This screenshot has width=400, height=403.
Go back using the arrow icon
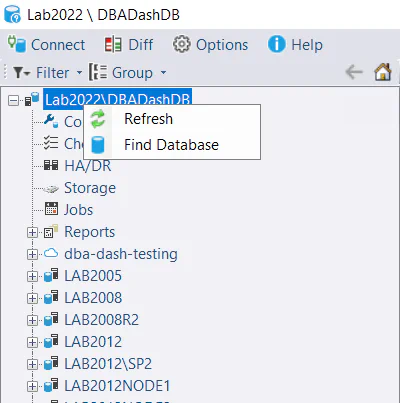[354, 72]
